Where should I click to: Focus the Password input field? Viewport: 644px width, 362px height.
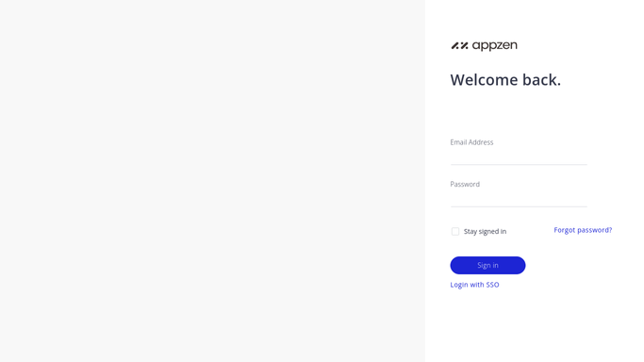pyautogui.click(x=519, y=198)
